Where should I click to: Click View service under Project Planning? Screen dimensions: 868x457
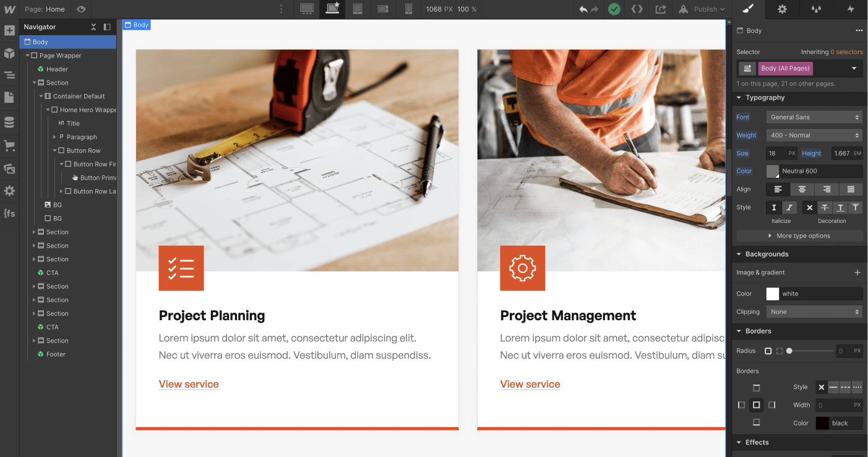coord(188,384)
